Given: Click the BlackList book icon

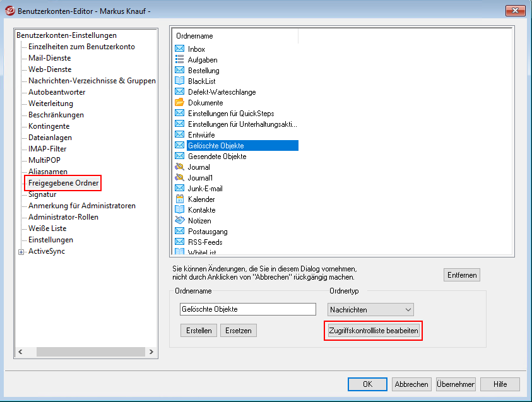Looking at the screenshot, I should click(179, 81).
